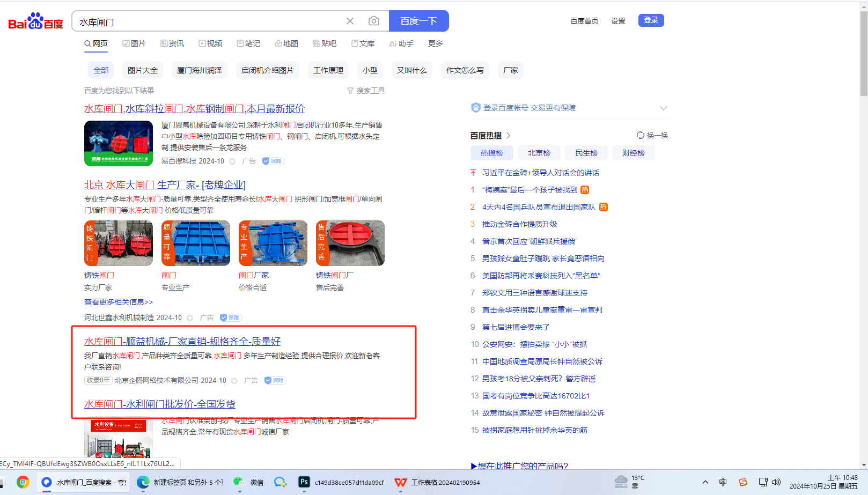Screen dimensions: 868x495
Task: Open image search via the camera icon
Action: [374, 21]
